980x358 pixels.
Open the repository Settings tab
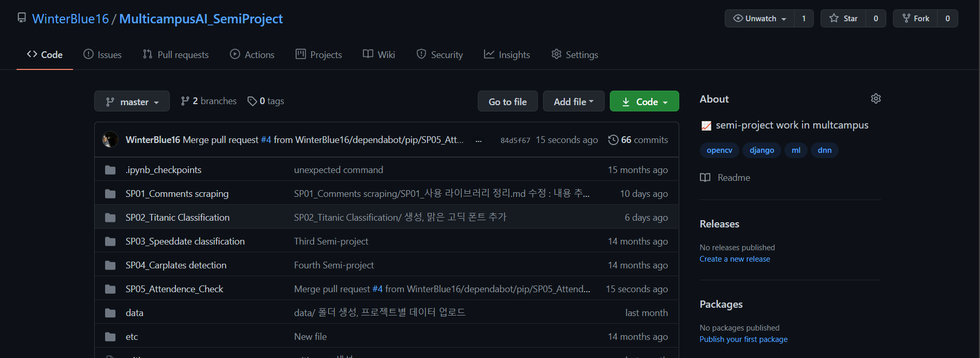(575, 54)
